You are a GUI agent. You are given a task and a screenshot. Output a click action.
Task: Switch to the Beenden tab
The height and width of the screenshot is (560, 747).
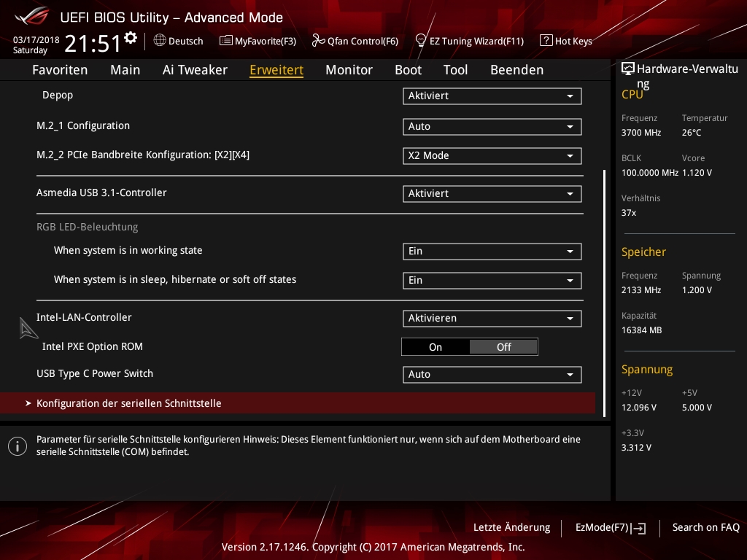(517, 70)
